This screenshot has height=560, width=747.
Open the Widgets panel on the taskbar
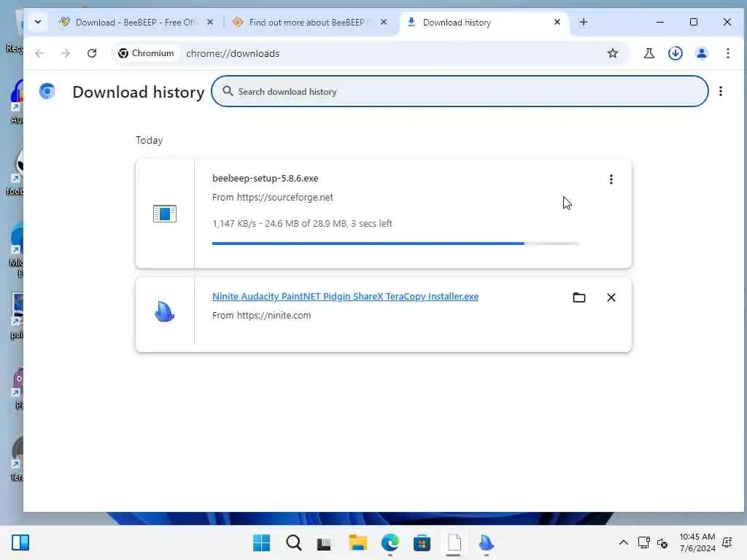point(20,542)
